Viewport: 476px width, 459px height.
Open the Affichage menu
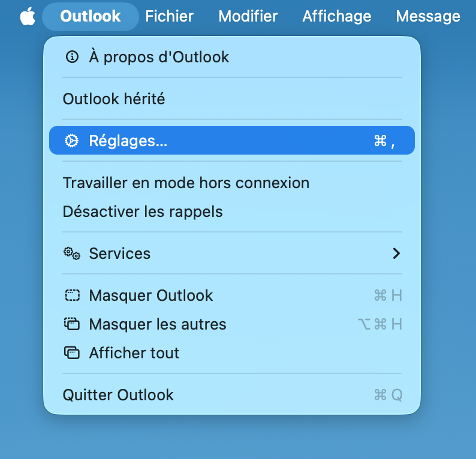coord(337,16)
